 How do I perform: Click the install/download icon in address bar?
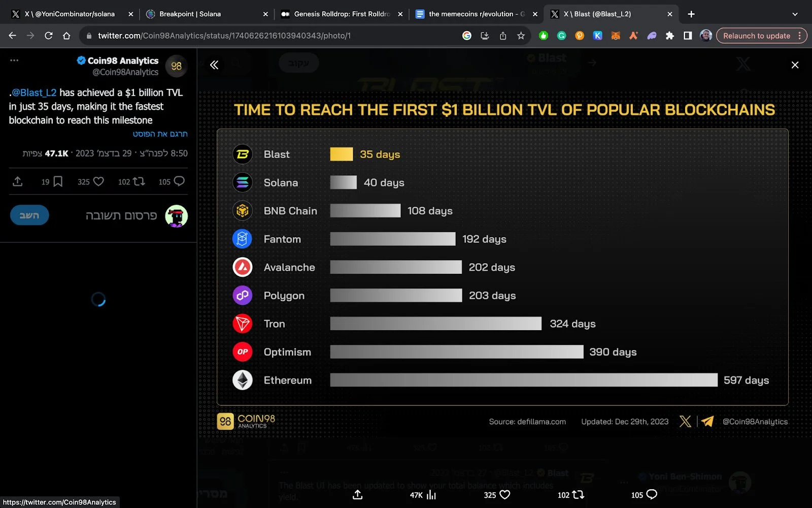[485, 36]
